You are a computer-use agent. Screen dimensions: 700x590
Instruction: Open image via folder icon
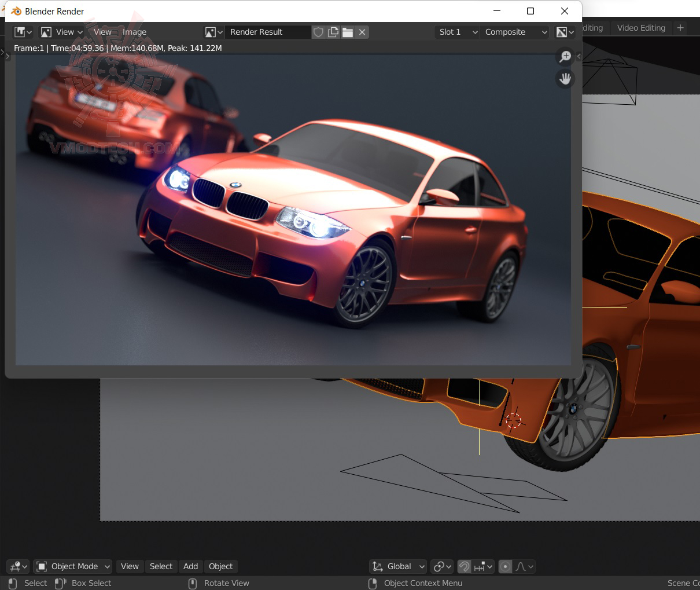[x=348, y=32]
